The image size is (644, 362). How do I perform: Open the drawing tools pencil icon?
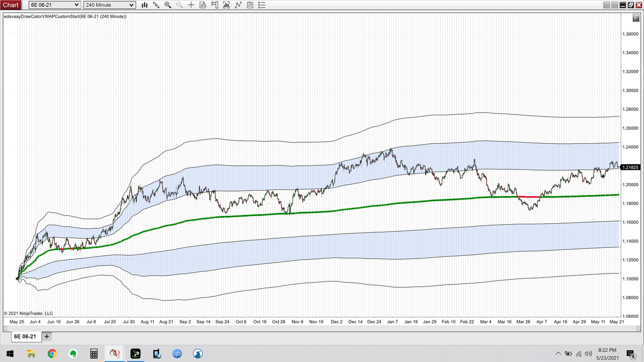click(156, 5)
